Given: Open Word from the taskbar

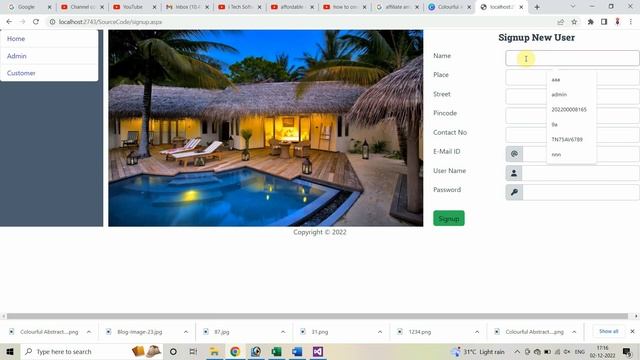Looking at the screenshot, I should click(x=298, y=351).
